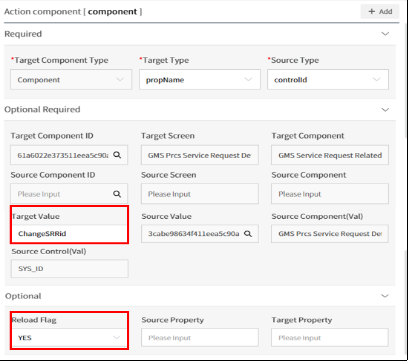The height and width of the screenshot is (362, 409).
Task: Collapse the Required section chevron
Action: 385,34
